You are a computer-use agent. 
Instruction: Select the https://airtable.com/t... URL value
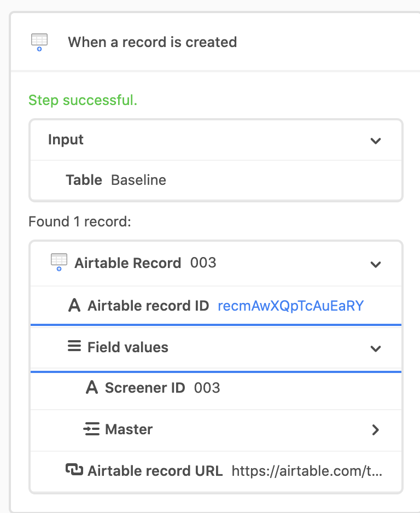click(x=307, y=471)
